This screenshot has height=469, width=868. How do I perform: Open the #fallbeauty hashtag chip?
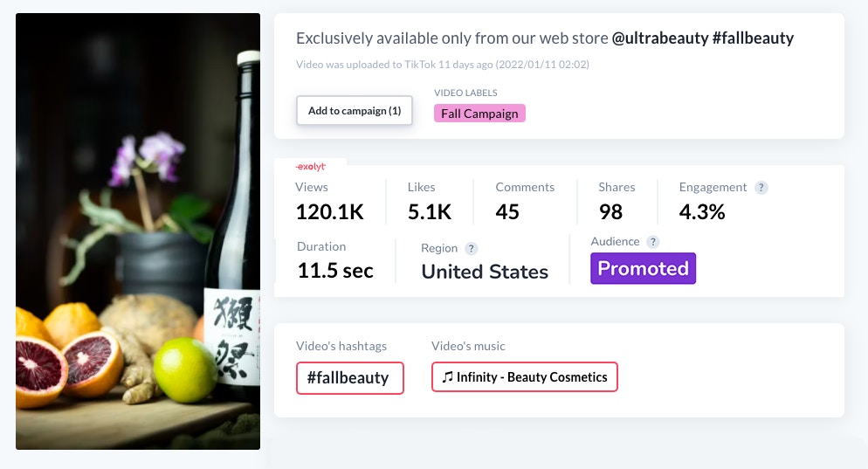pyautogui.click(x=349, y=378)
